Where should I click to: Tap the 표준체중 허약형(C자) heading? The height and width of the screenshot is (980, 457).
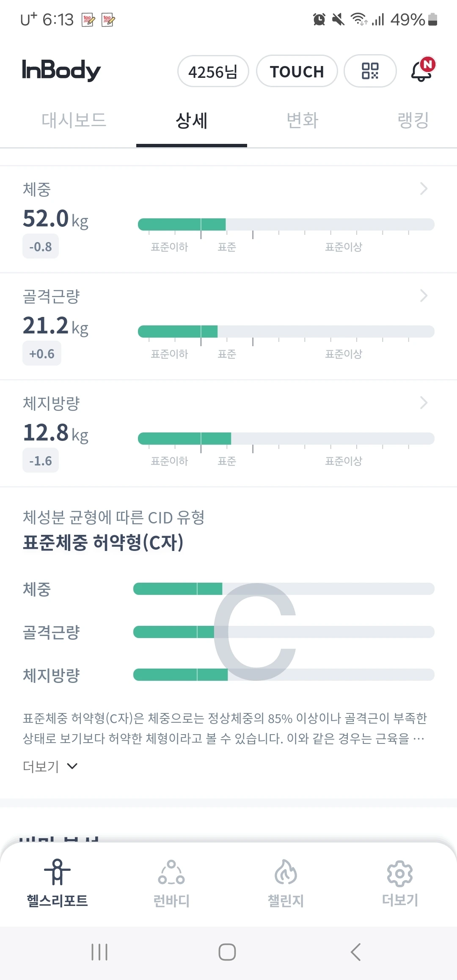click(103, 542)
